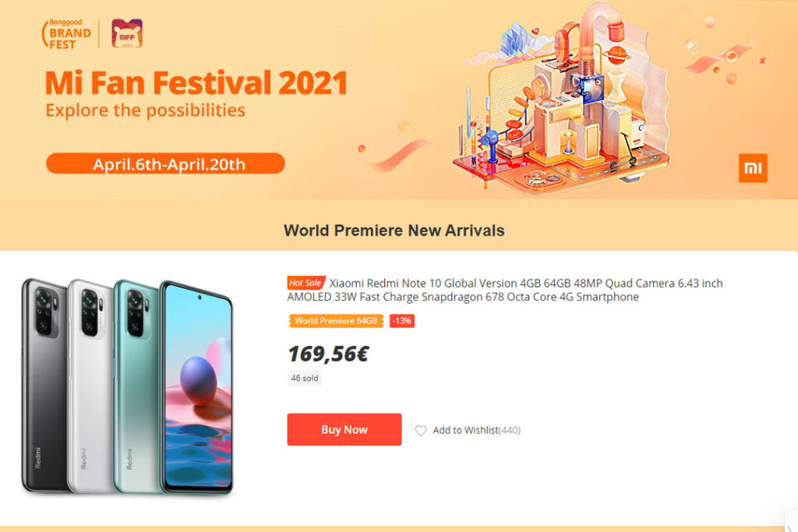Screen dimensions: 798x532
Task: Click the green Redmi phone screen
Action: (199, 386)
